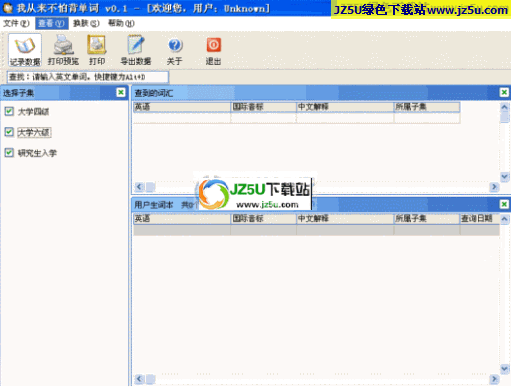Click 查询日期 column header in 用户生词本
Image resolution: width=511 pixels, height=388 pixels.
[480, 219]
